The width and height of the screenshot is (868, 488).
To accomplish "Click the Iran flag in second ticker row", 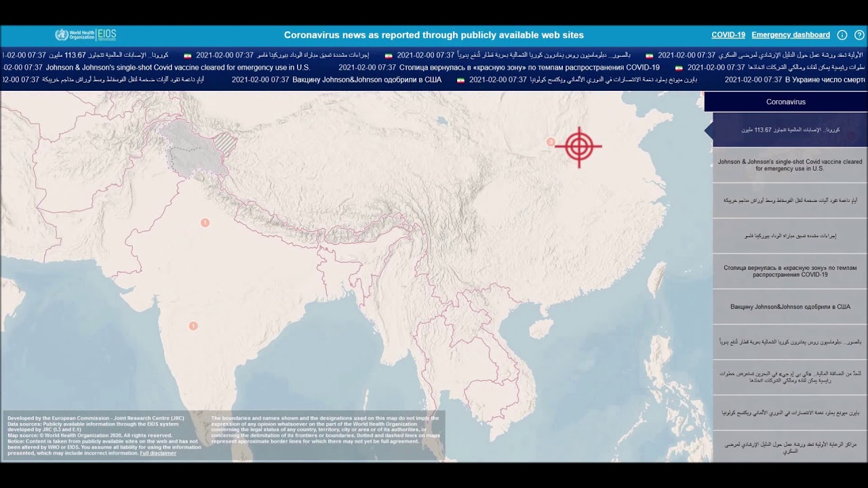I will (679, 68).
